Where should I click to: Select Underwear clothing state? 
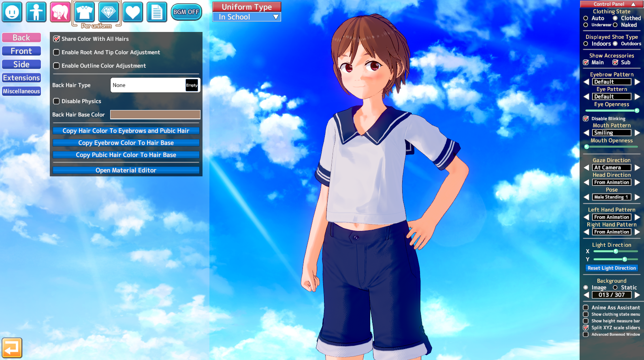586,25
